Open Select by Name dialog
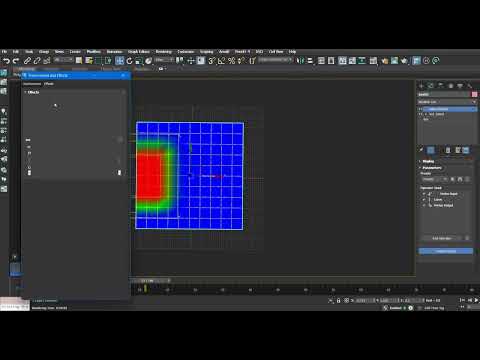 (89, 61)
